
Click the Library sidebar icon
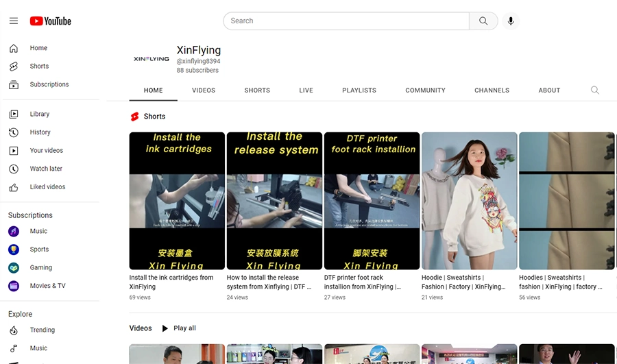click(14, 114)
